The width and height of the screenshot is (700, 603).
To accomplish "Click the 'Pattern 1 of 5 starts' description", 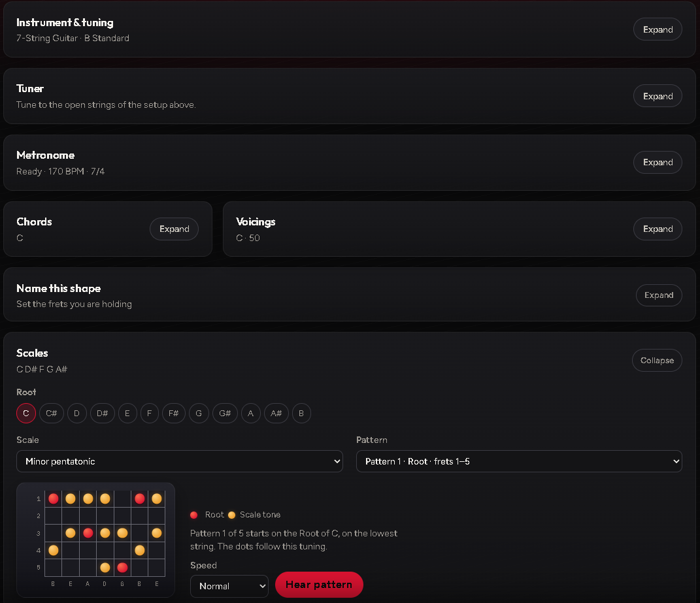I will click(293, 540).
